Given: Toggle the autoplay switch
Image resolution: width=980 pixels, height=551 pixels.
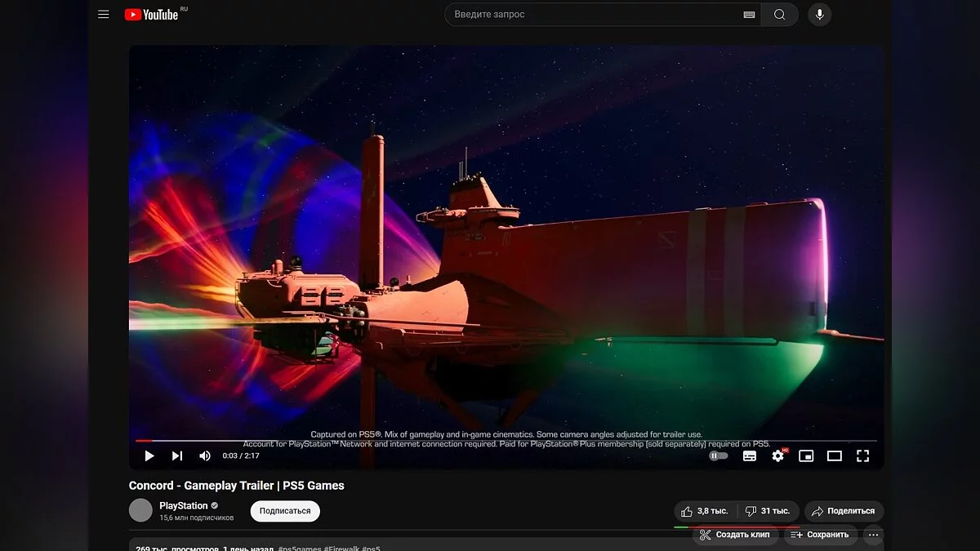Looking at the screenshot, I should click(719, 455).
